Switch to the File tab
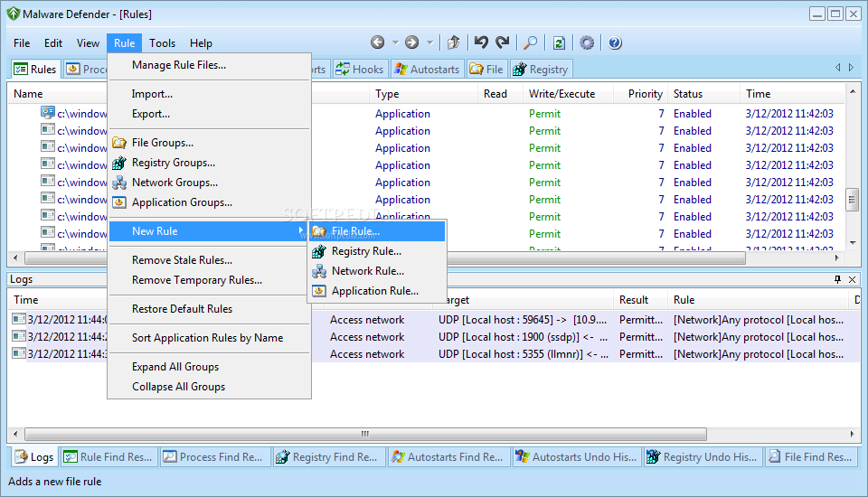Viewport: 868px width, 497px height. pos(486,70)
